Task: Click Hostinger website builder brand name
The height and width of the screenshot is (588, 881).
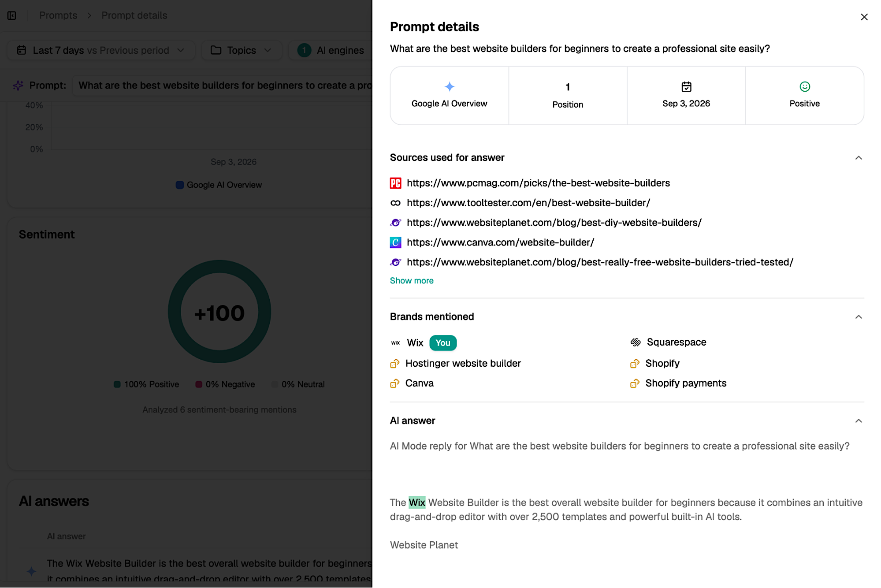Action: [x=463, y=363]
